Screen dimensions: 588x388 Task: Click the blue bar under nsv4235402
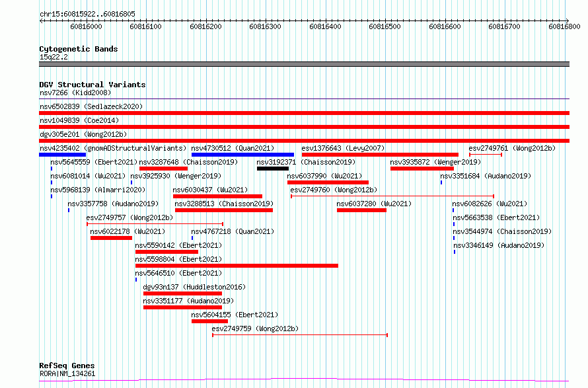click(x=63, y=155)
